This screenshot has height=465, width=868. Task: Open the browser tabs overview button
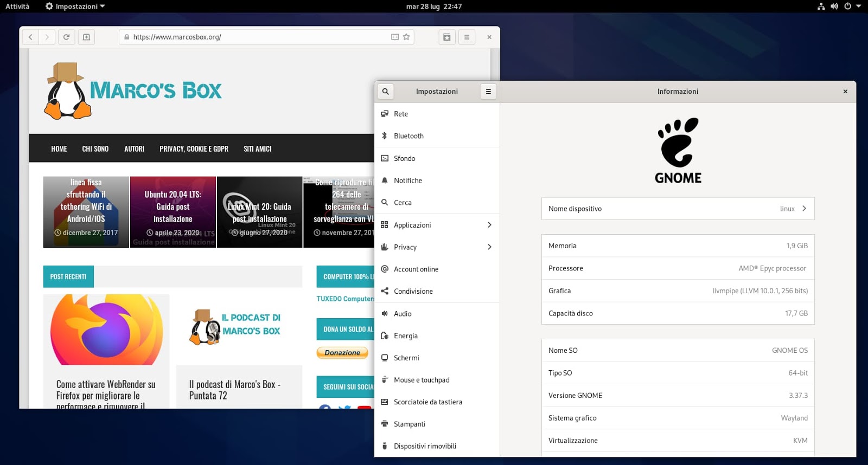coord(446,37)
